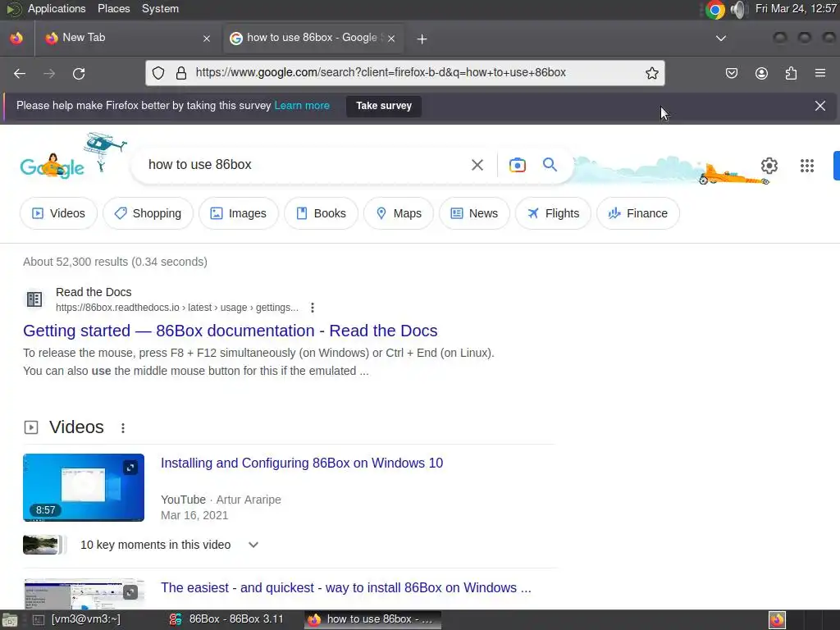Open more options for Read the Docs result
Image resolution: width=840 pixels, height=630 pixels.
[313, 308]
